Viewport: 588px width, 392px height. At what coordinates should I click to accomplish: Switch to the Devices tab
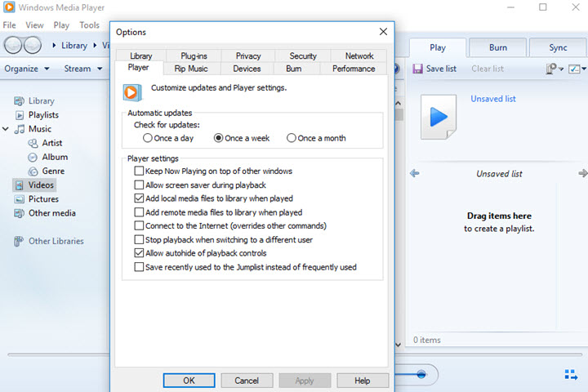click(x=247, y=69)
